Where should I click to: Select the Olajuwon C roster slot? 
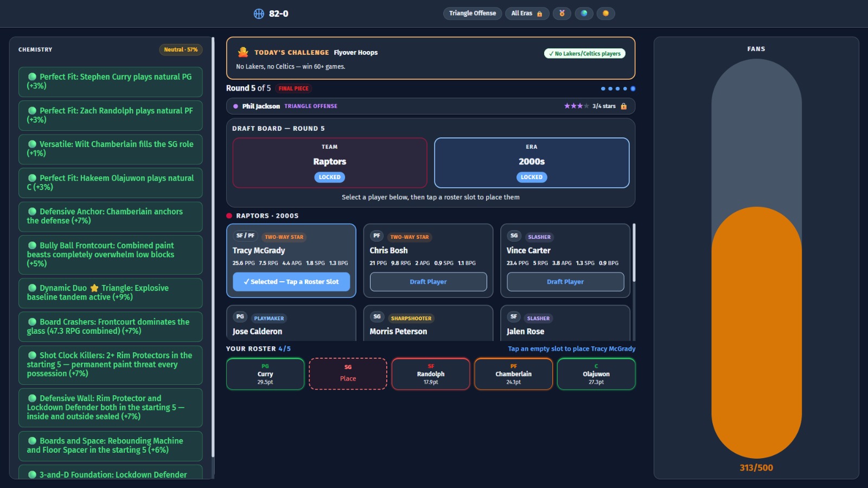tap(596, 374)
